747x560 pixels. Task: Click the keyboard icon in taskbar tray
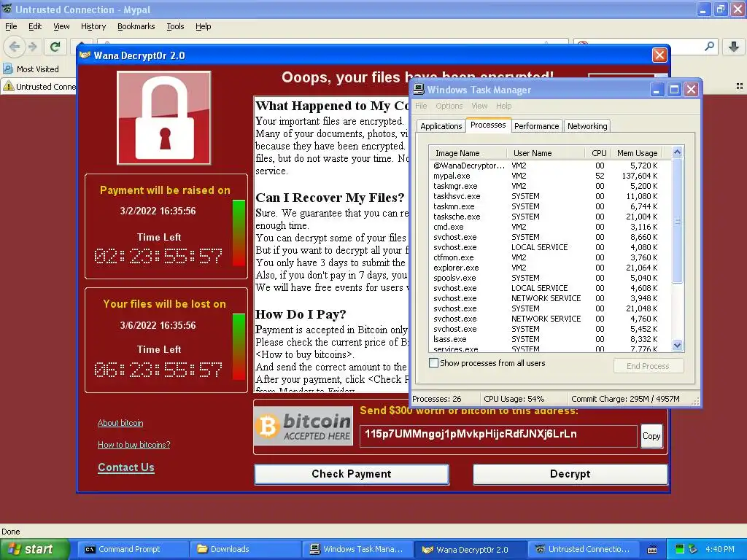(652, 550)
